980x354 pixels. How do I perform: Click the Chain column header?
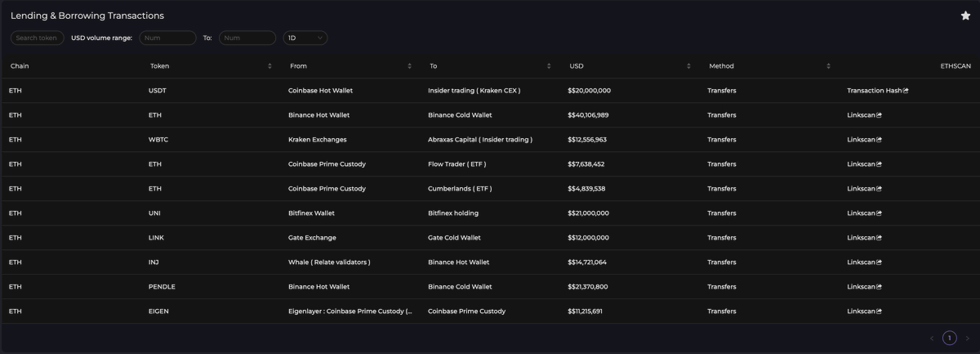(x=20, y=66)
